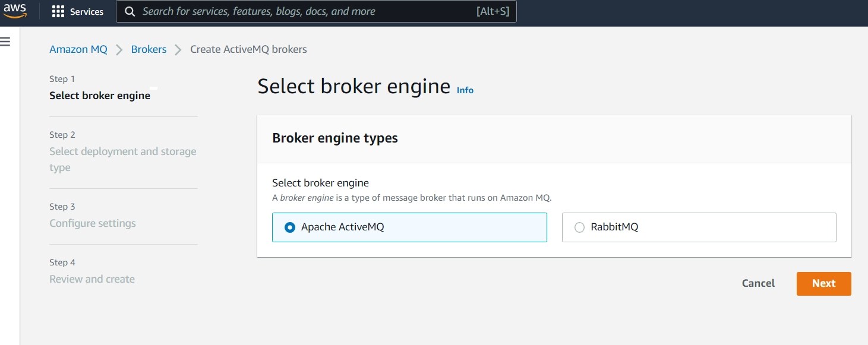Click the AWS logo in the top bar
Screen dimensions: 868x345
(14, 11)
